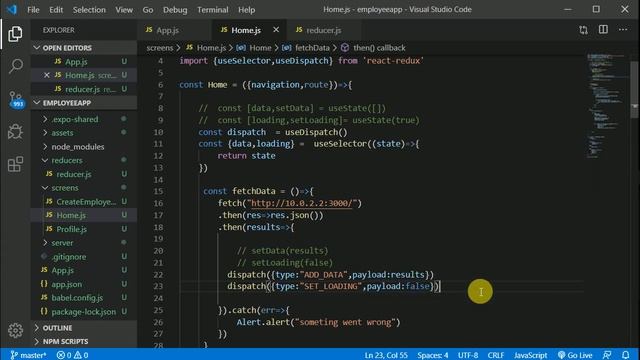640x360 pixels.
Task: Close the Home.js tab
Action: point(276,30)
